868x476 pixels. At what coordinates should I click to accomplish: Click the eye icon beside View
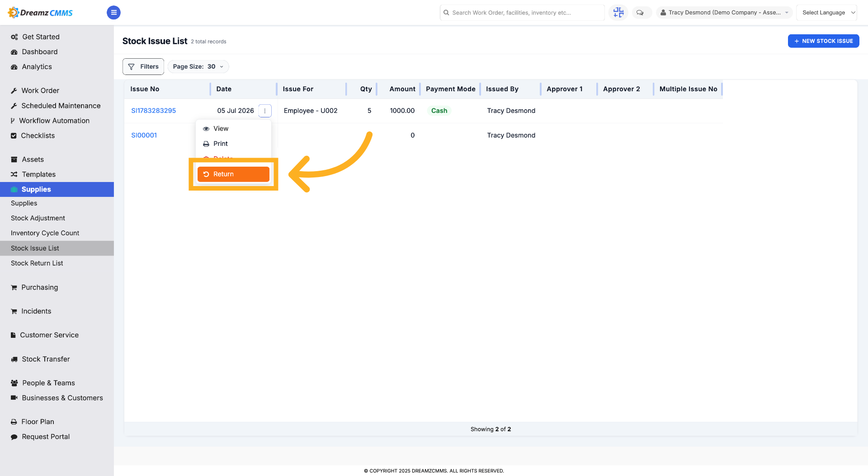click(206, 129)
